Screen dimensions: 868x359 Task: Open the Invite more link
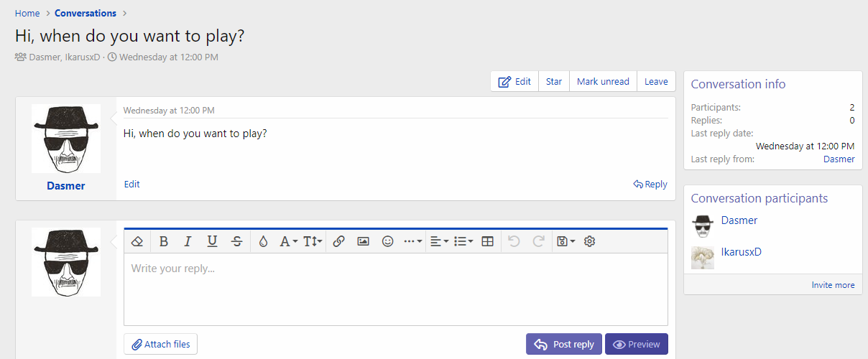click(833, 285)
